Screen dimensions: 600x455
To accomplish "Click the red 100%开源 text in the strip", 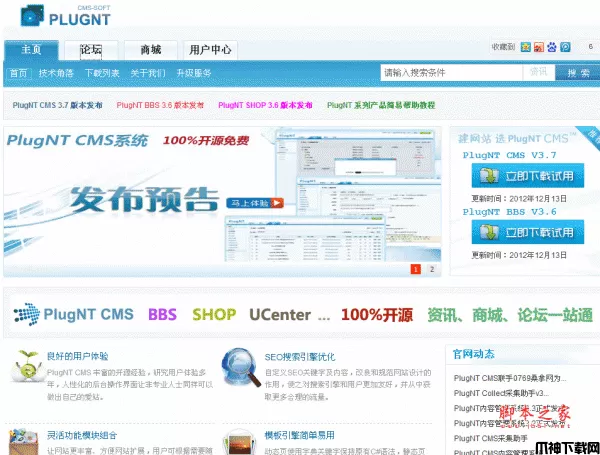I will click(377, 315).
